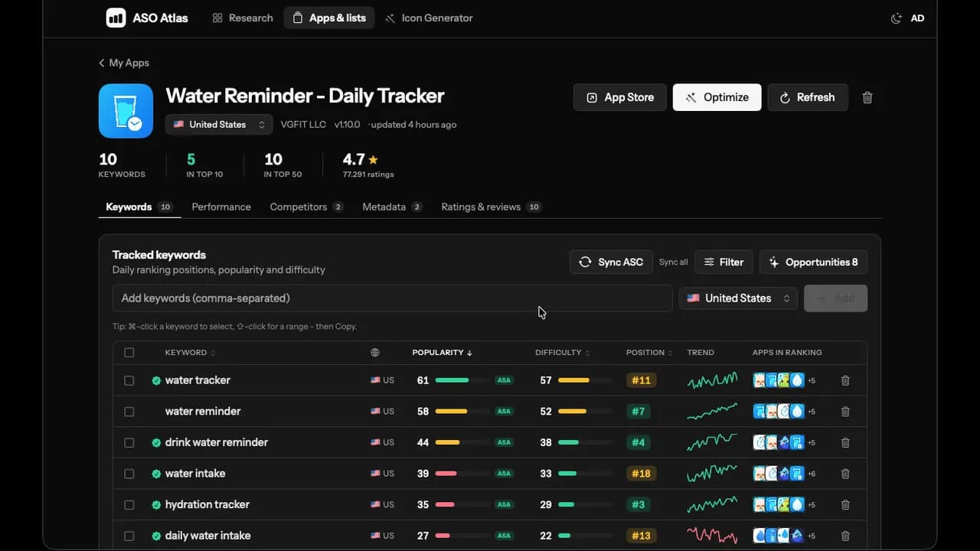Check the water tracker row checkbox

pyautogui.click(x=129, y=380)
